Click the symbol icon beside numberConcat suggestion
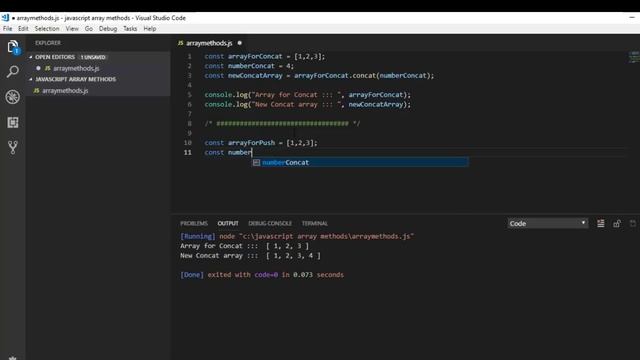 tap(256, 162)
